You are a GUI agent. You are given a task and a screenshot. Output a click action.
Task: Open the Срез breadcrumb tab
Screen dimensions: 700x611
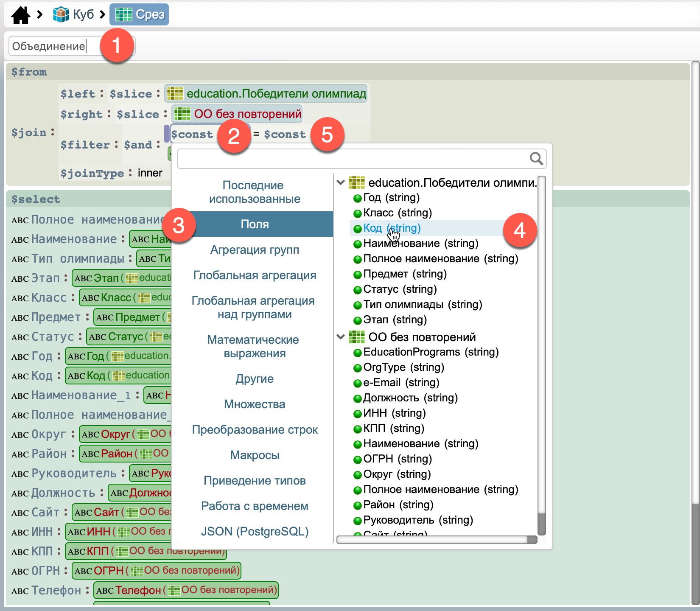coord(139,14)
